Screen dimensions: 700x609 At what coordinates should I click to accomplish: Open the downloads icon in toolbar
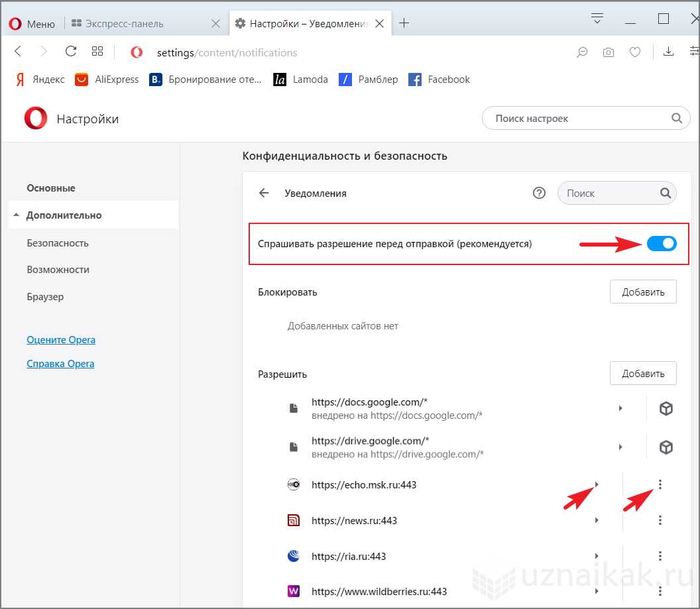[x=668, y=52]
